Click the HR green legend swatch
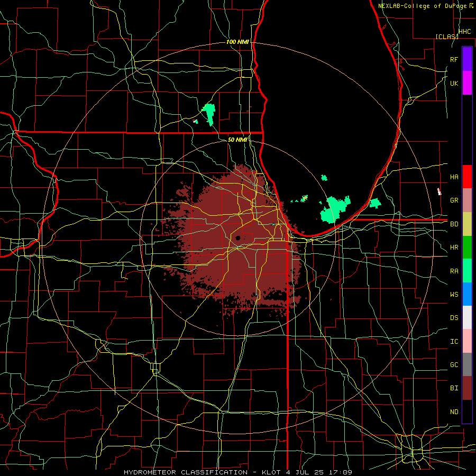Image resolution: width=476 pixels, height=476 pixels. pyautogui.click(x=467, y=248)
